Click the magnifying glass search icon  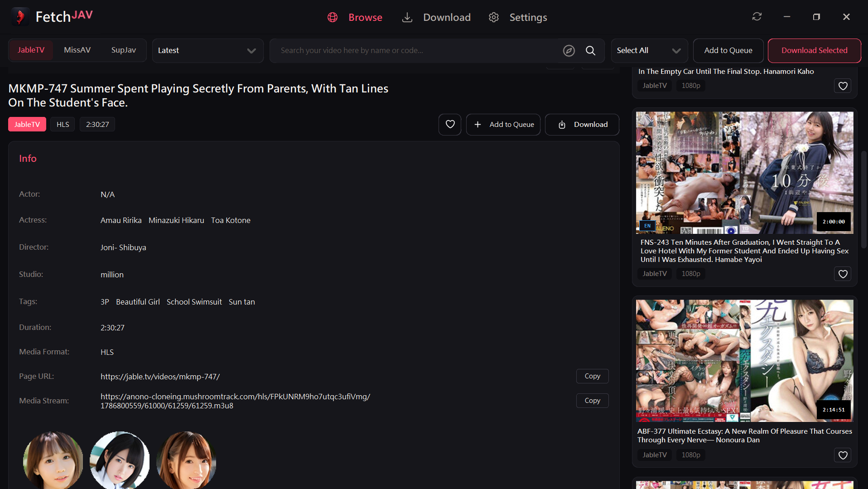[x=591, y=51]
